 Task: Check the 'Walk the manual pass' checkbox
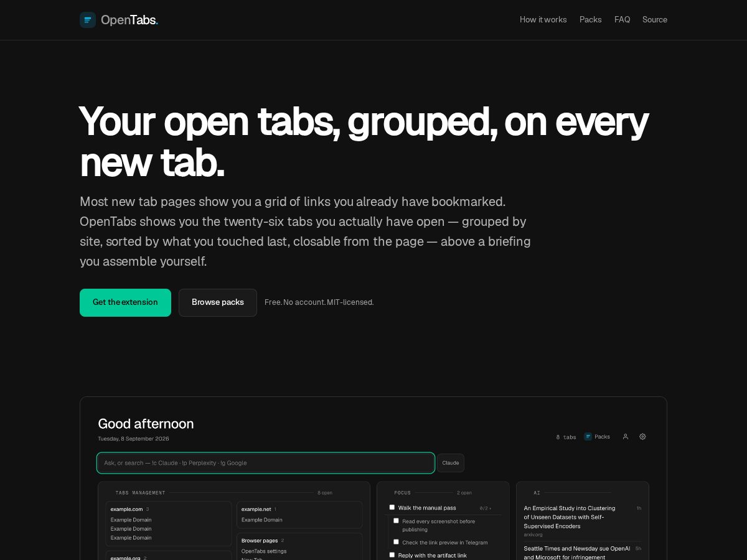[392, 507]
